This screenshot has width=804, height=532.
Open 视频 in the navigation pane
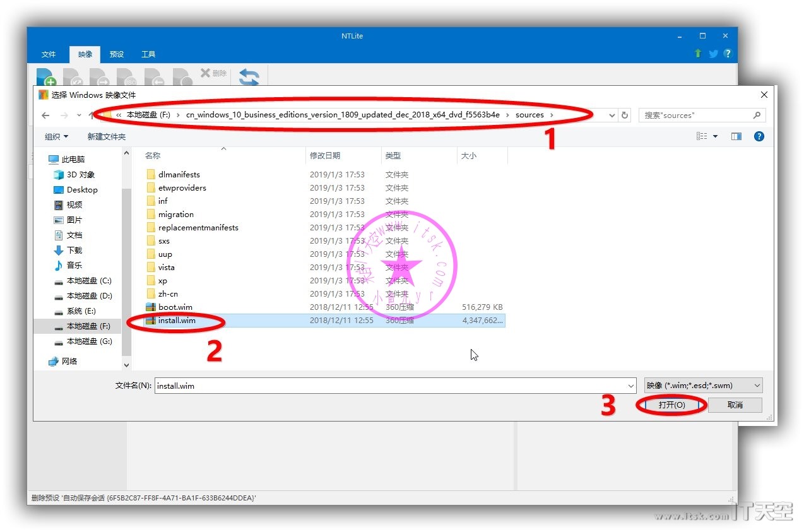click(x=68, y=205)
